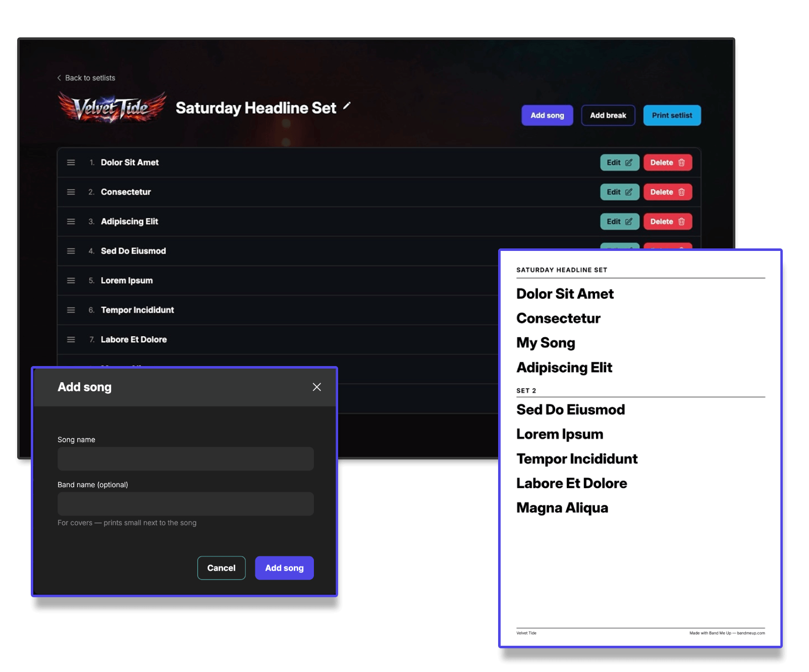This screenshot has width=809, height=672.
Task: Select Tempor Incididunt row title
Action: tap(137, 310)
